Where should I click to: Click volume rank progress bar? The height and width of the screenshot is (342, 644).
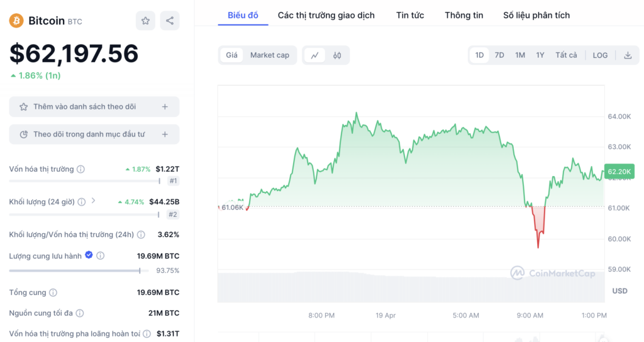pyautogui.click(x=84, y=214)
